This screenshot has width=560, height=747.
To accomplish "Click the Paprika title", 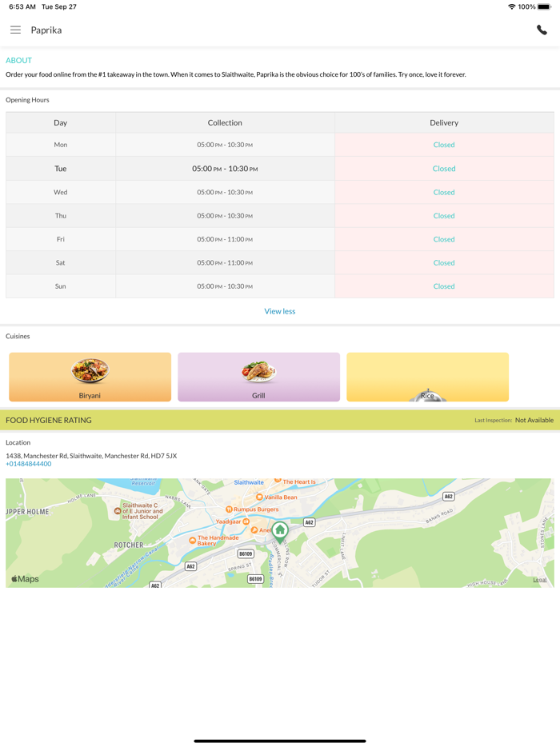I will (46, 30).
